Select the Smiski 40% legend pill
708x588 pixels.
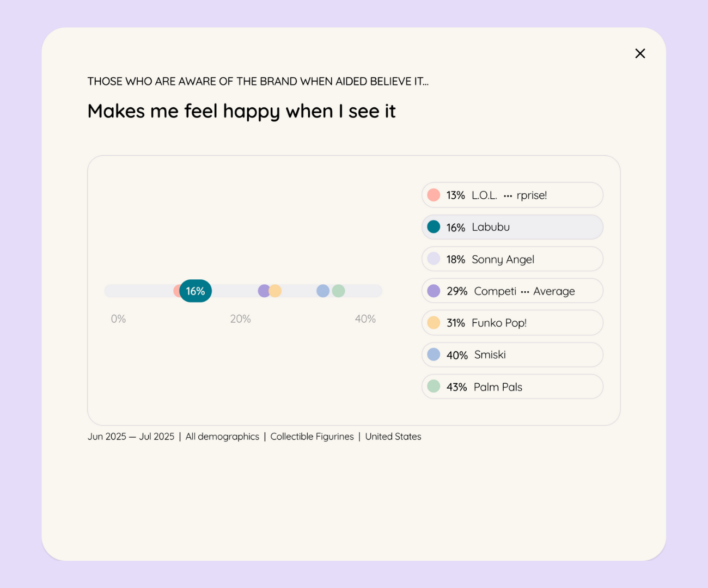pyautogui.click(x=512, y=355)
